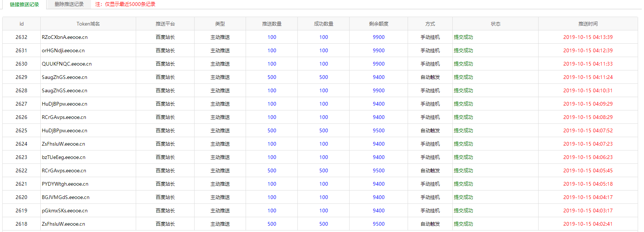This screenshot has height=232, width=644.
Task: Select domain RZoCXbnA.eeooe.cn
Action: 65,37
